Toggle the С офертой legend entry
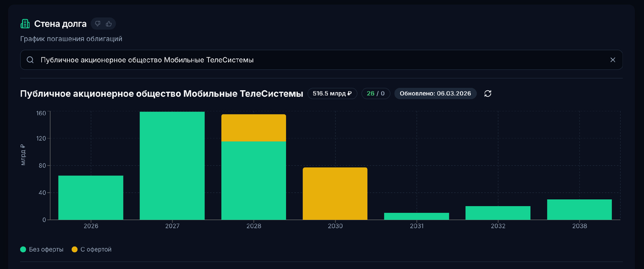 (x=91, y=250)
